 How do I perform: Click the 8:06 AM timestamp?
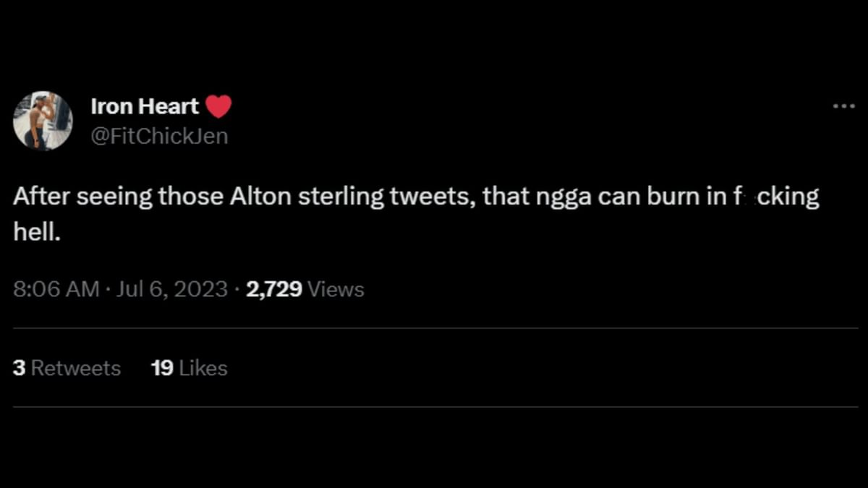56,289
